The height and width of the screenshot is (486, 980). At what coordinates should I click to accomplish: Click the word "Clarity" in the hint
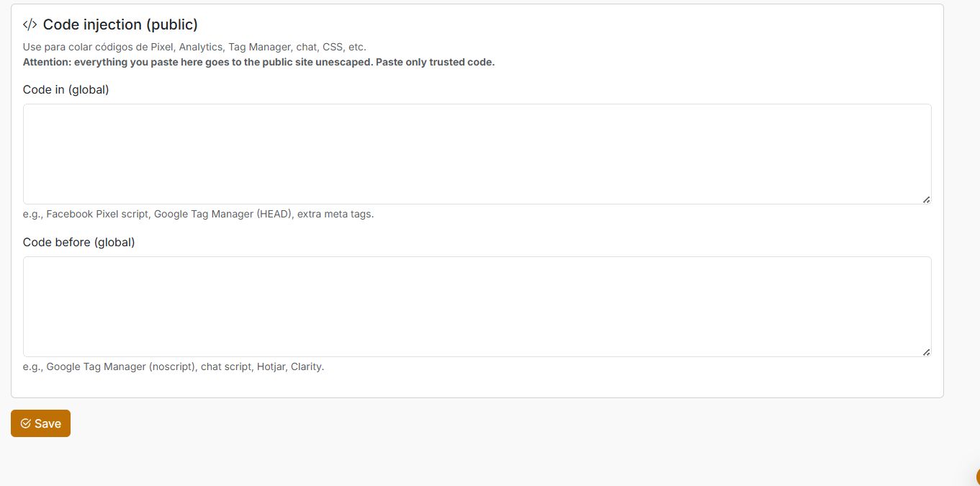[307, 366]
